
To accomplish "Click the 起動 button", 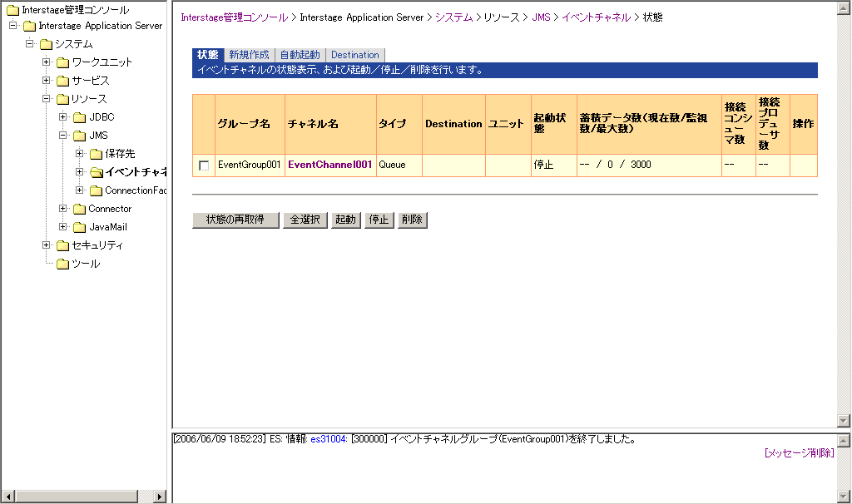I will tap(345, 220).
